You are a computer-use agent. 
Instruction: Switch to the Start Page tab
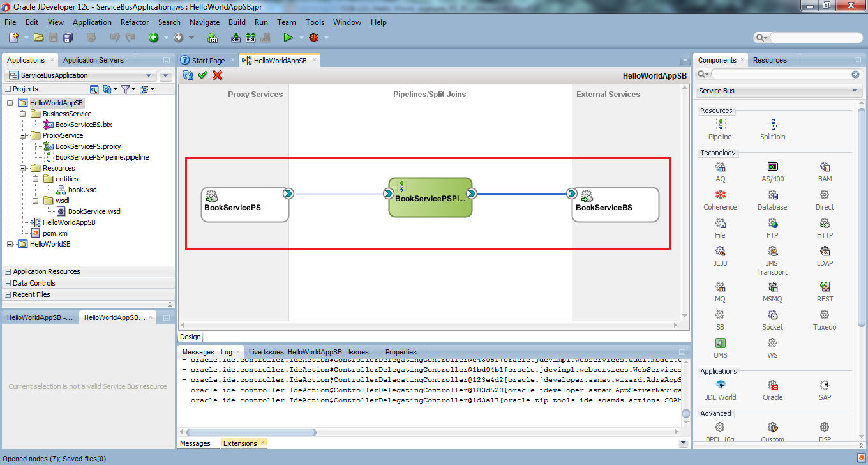(x=208, y=61)
